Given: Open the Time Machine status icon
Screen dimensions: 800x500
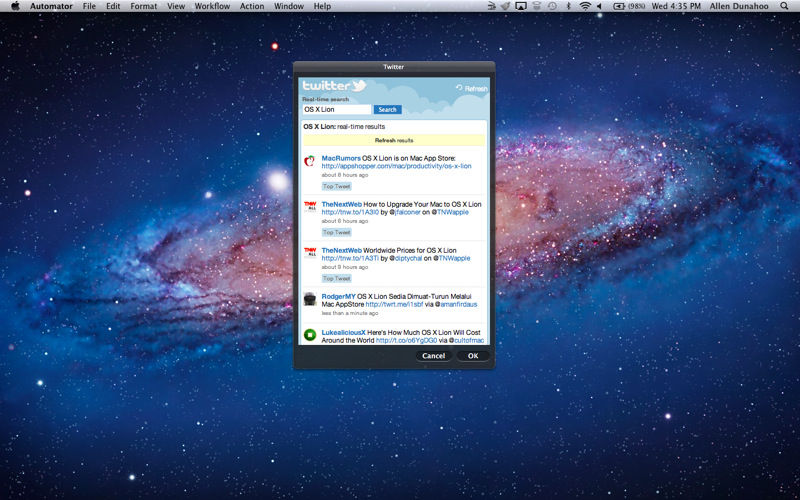Looking at the screenshot, I should 553,6.
